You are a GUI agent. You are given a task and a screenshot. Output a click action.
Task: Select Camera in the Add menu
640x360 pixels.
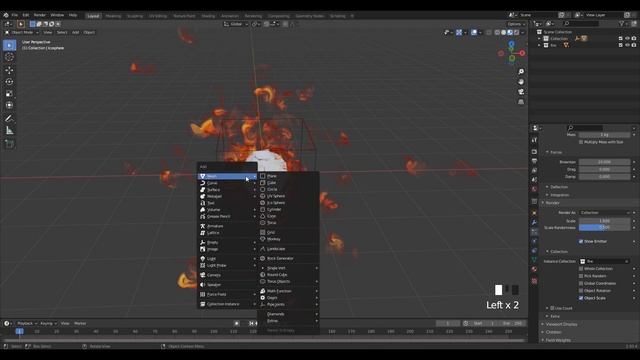[x=227, y=275]
